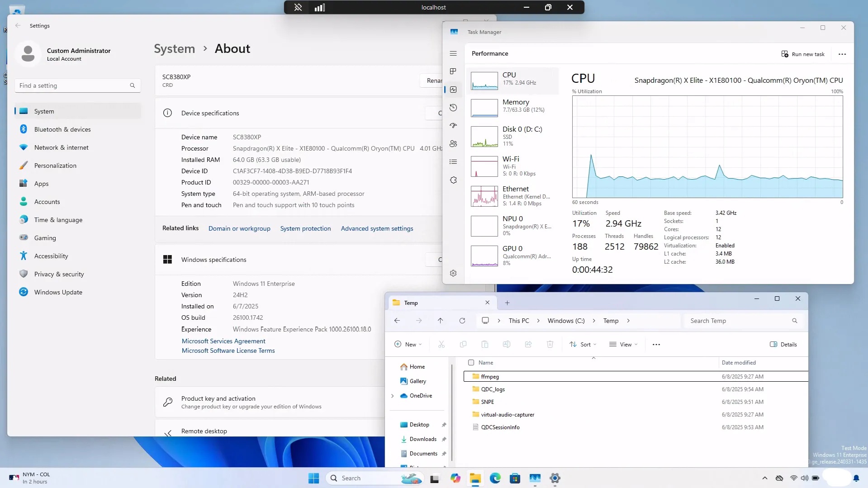Open Windows Start button on taskbar
Viewport: 868px width, 488px height.
pos(313,478)
